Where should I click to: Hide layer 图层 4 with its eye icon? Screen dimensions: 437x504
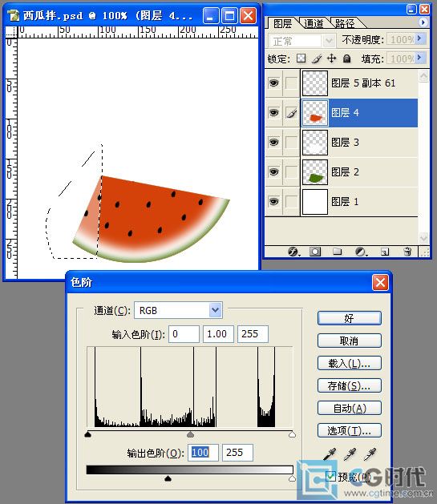pyautogui.click(x=273, y=112)
